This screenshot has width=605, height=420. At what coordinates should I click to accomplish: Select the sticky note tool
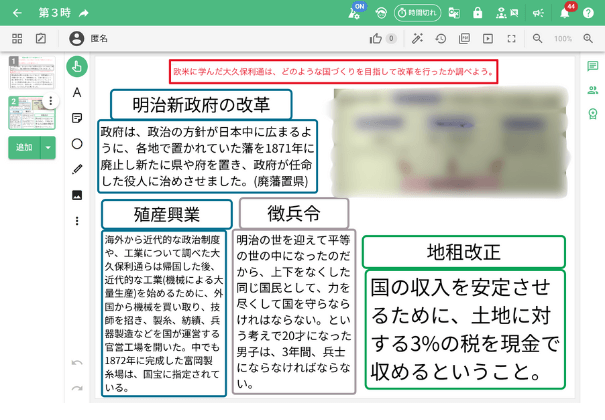[x=77, y=118]
